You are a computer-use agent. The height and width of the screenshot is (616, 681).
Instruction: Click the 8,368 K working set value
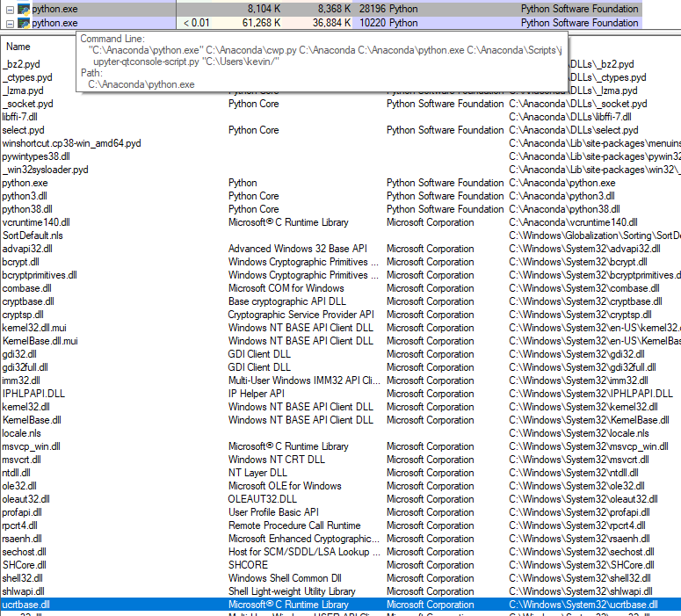335,9
